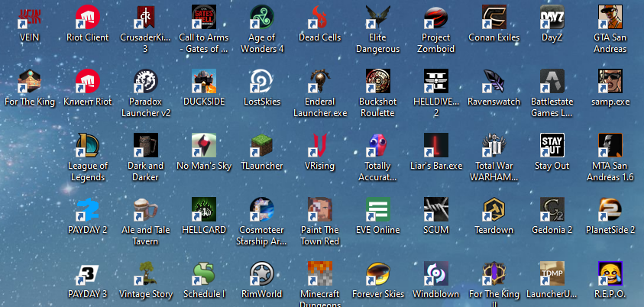
Task: Open the VRising shortcut
Action: pyautogui.click(x=320, y=145)
